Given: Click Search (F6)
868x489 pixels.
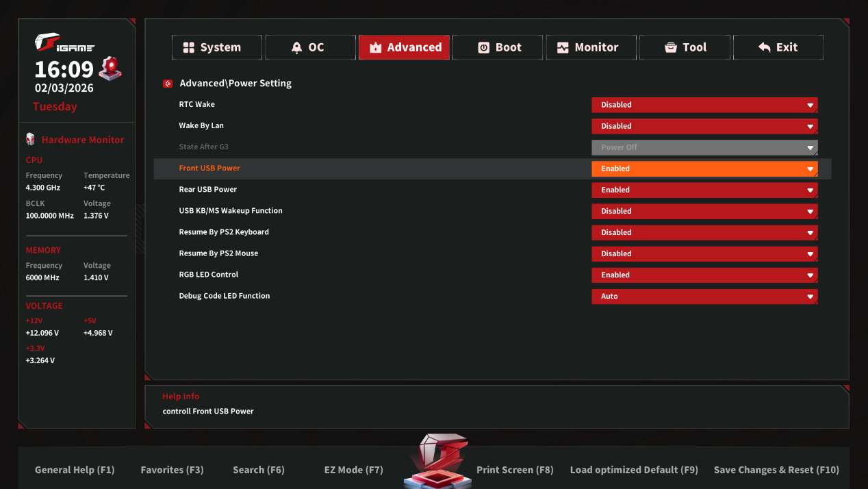Looking at the screenshot, I should (x=258, y=470).
